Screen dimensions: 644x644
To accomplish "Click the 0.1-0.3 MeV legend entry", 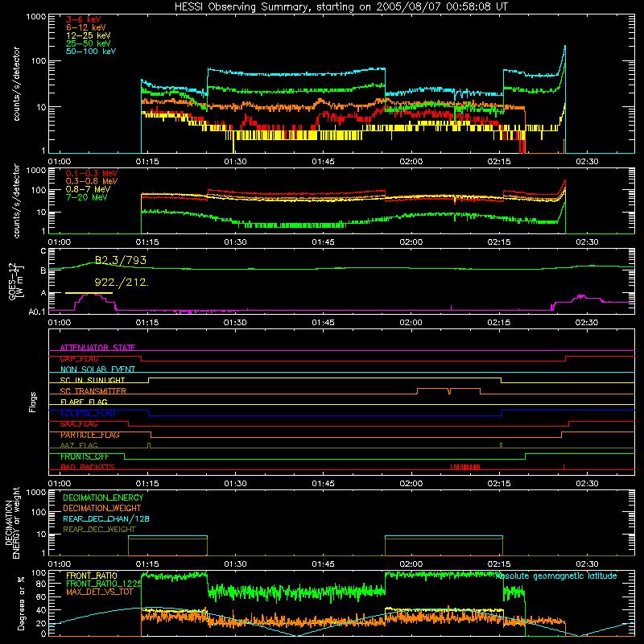I will [x=92, y=173].
